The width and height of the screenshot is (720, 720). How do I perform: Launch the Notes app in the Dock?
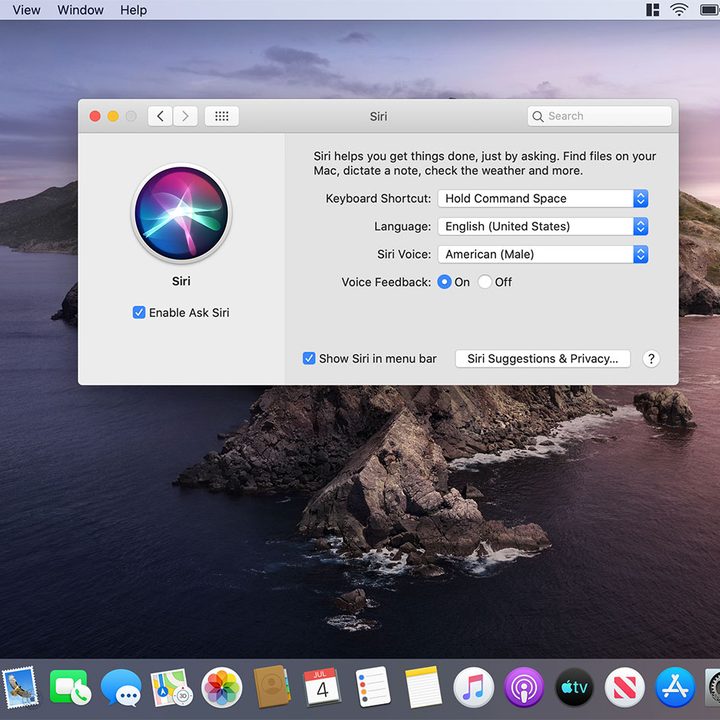(423, 687)
